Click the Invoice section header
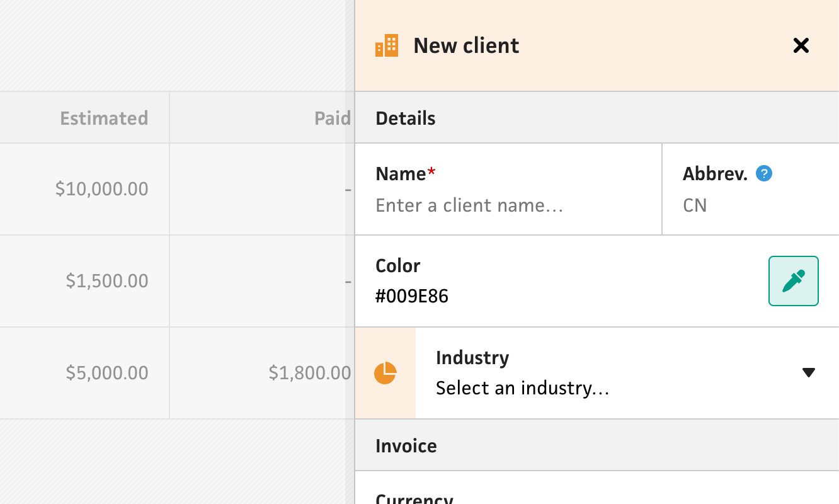The image size is (839, 504). [597, 445]
